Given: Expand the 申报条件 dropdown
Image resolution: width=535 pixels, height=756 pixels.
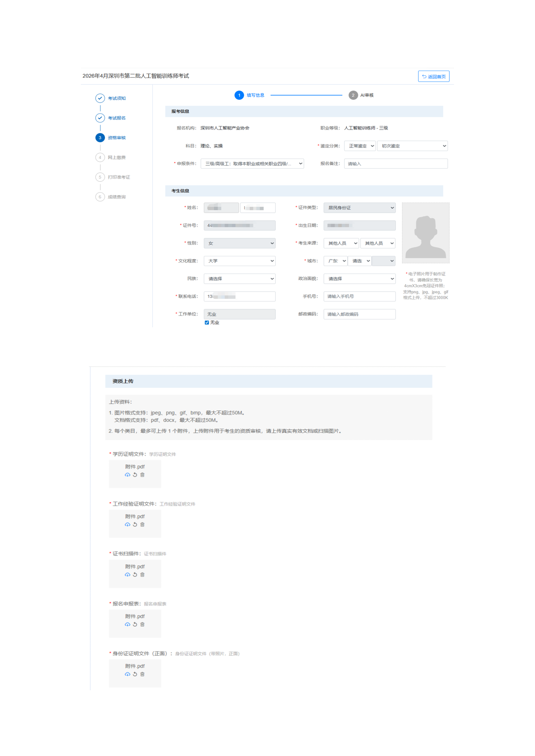Looking at the screenshot, I should click(x=252, y=164).
